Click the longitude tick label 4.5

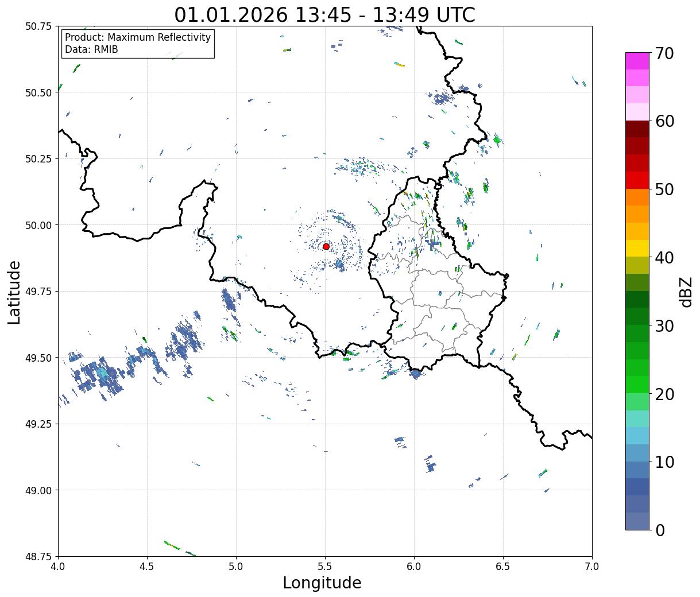[x=147, y=567]
